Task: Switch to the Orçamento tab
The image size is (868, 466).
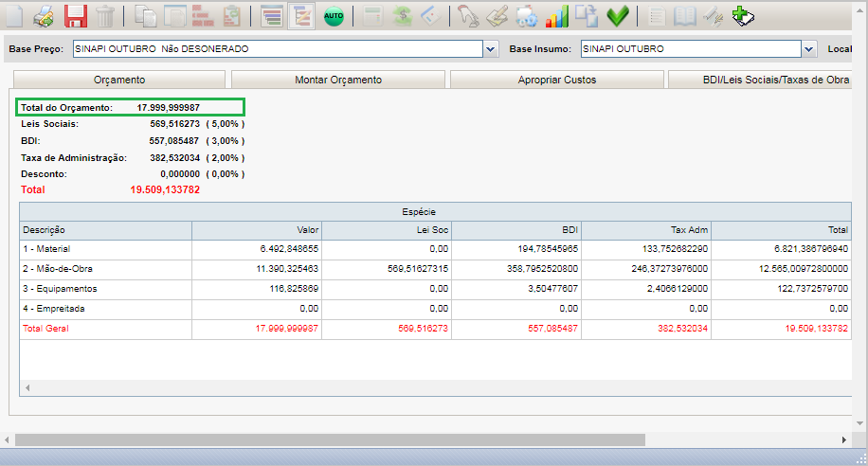Action: tap(119, 80)
